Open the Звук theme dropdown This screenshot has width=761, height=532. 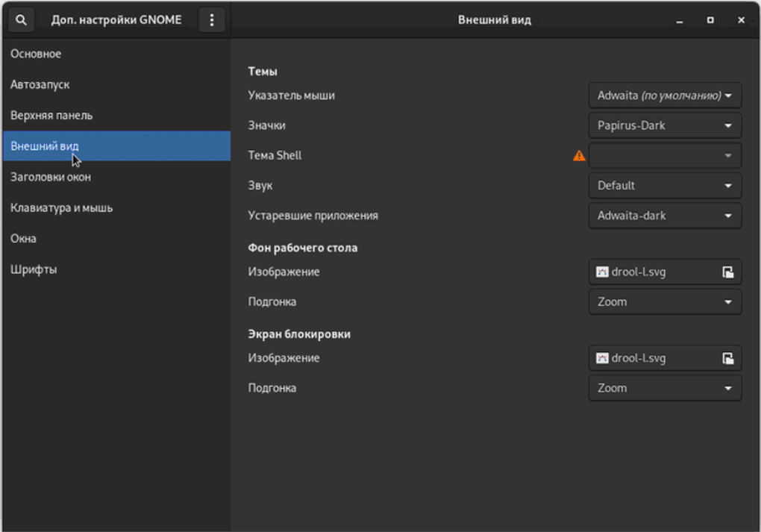pos(664,185)
